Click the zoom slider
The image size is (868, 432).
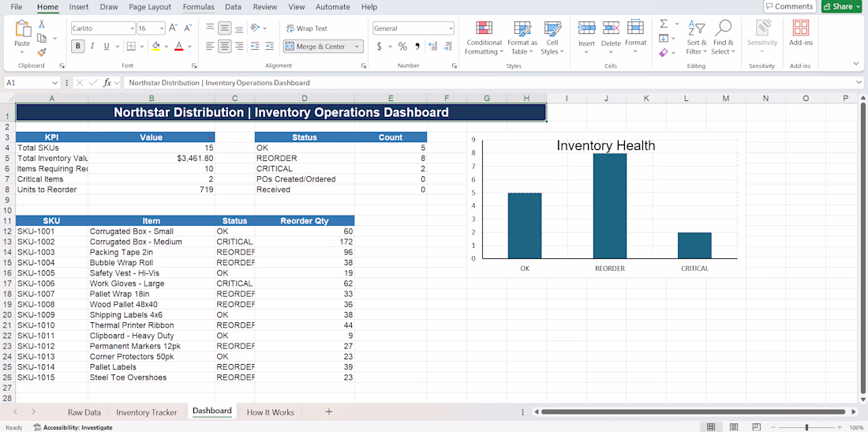[807, 427]
